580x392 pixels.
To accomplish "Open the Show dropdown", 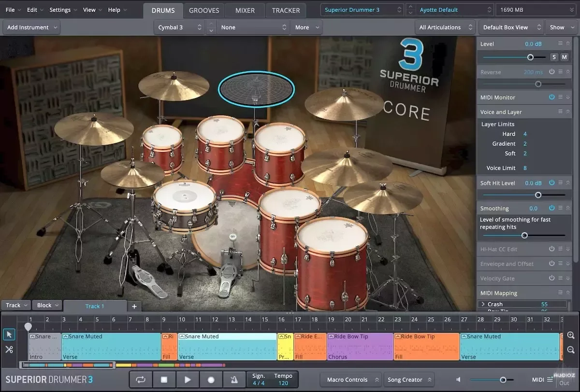I will (x=561, y=28).
